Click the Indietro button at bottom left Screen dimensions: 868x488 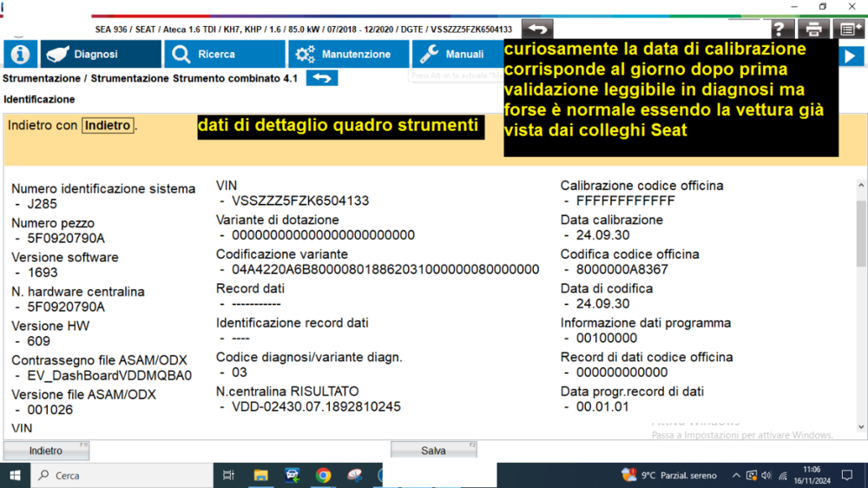[46, 451]
